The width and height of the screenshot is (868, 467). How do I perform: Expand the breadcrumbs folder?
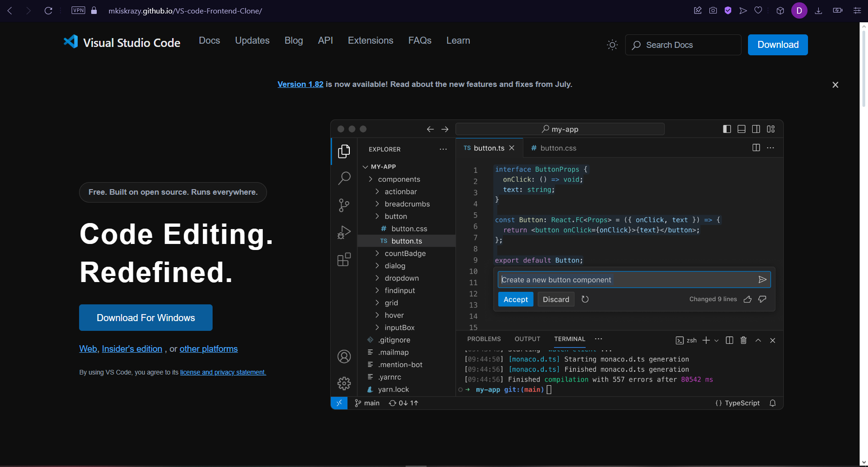tap(377, 204)
